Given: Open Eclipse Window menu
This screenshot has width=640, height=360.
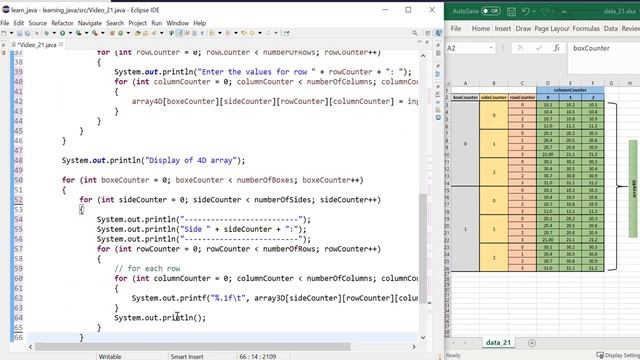Looking at the screenshot, I should pos(178,23).
